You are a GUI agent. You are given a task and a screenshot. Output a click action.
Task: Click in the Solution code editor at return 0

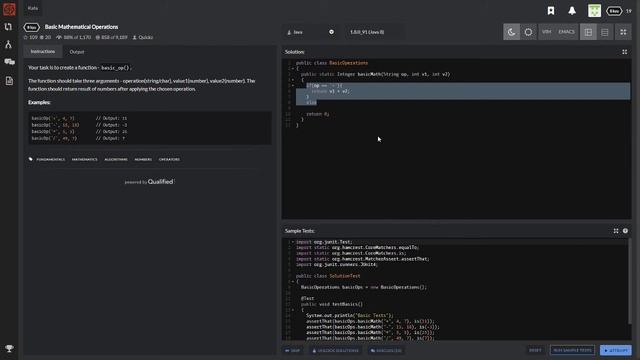coord(318,114)
